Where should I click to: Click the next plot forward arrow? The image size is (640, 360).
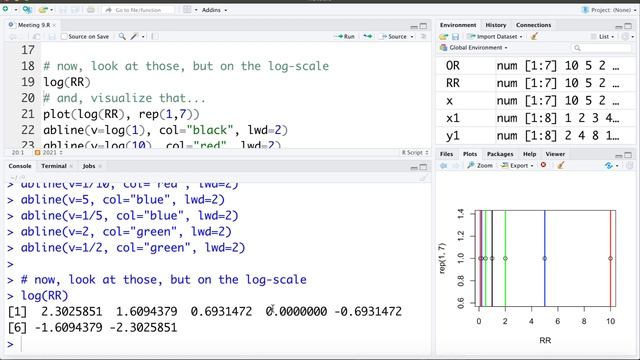pos(456,166)
